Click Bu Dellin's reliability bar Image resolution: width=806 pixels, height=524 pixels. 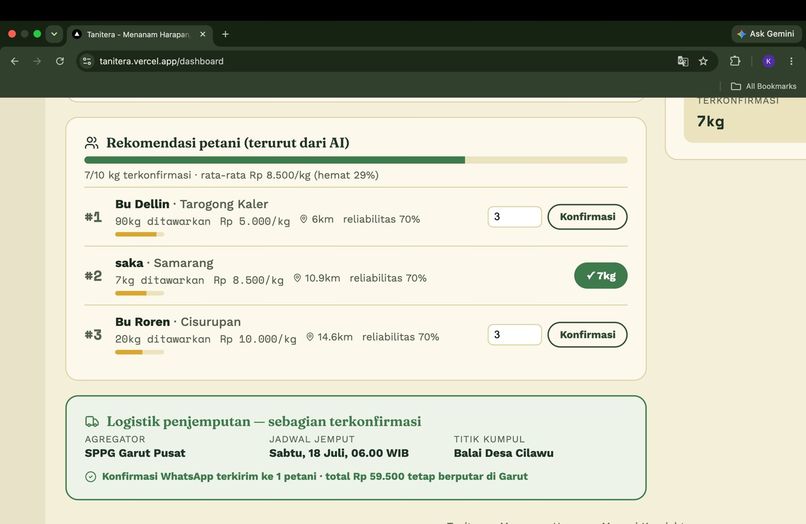pyautogui.click(x=139, y=234)
